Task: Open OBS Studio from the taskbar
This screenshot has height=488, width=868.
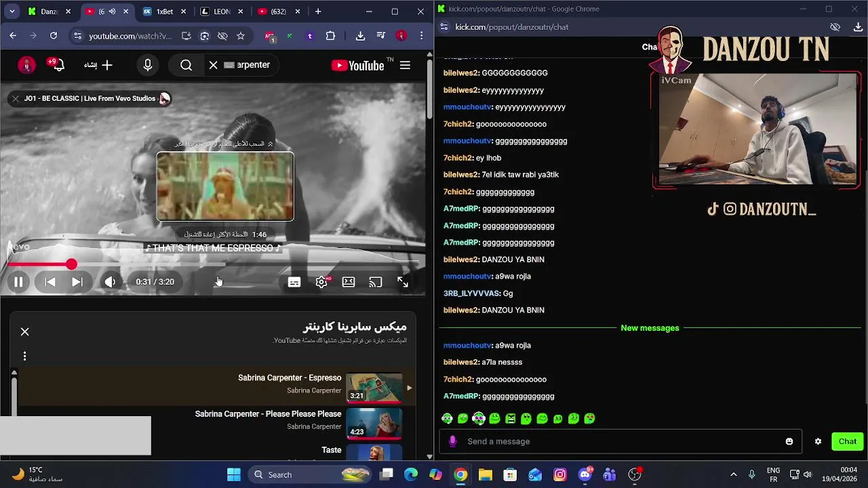Action: [635, 474]
